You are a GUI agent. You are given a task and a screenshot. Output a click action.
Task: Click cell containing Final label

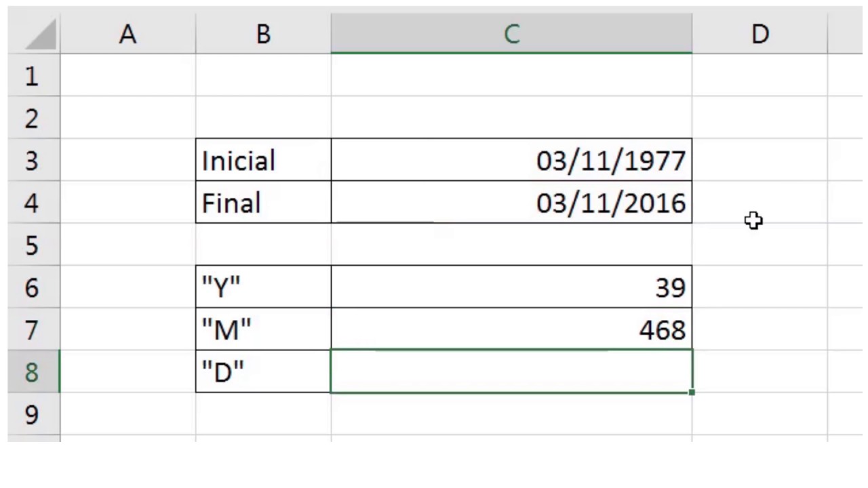pos(263,202)
